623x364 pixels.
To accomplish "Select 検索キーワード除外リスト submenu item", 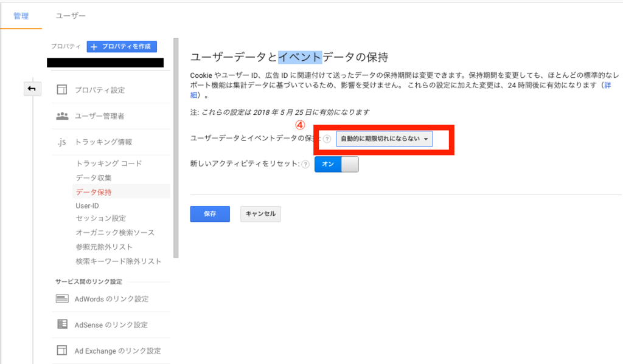I will [x=119, y=261].
